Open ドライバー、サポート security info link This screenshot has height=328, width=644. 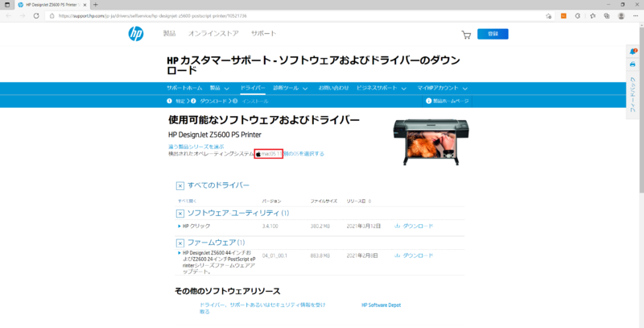pos(262,309)
